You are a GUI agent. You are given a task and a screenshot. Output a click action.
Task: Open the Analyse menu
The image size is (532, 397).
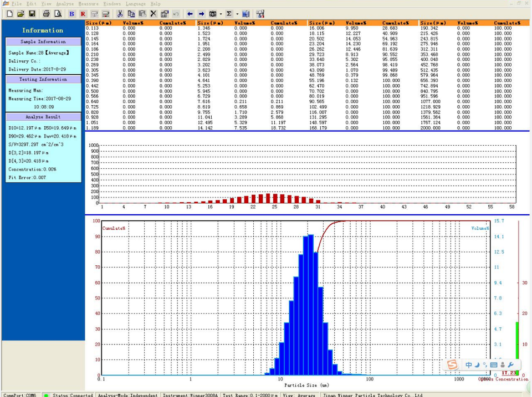pyautogui.click(x=65, y=3)
